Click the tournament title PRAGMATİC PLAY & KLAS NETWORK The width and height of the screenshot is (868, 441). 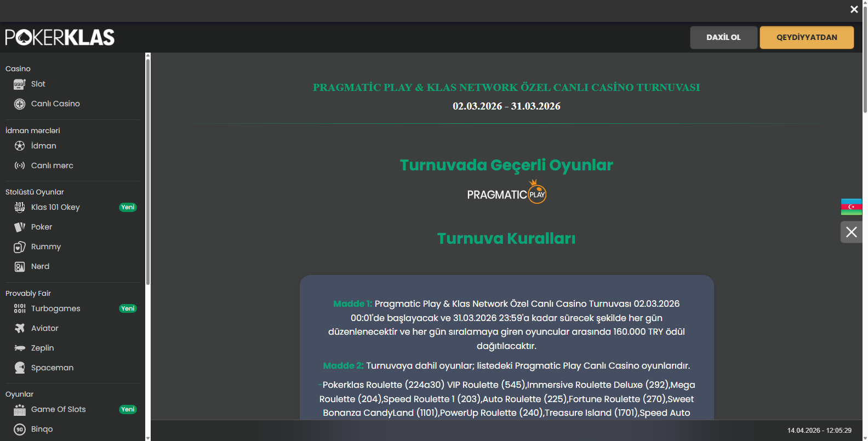[x=506, y=87]
